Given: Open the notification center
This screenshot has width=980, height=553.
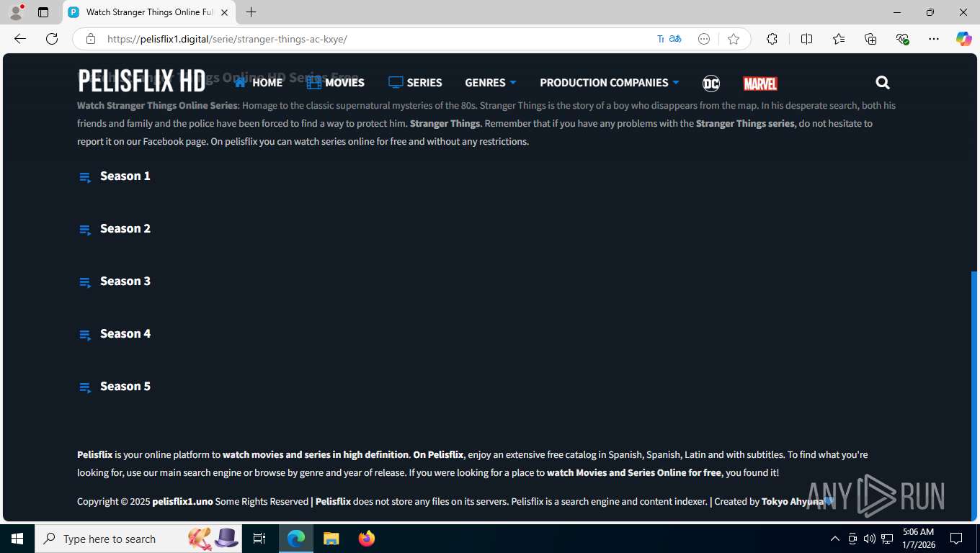Looking at the screenshot, I should pyautogui.click(x=956, y=539).
